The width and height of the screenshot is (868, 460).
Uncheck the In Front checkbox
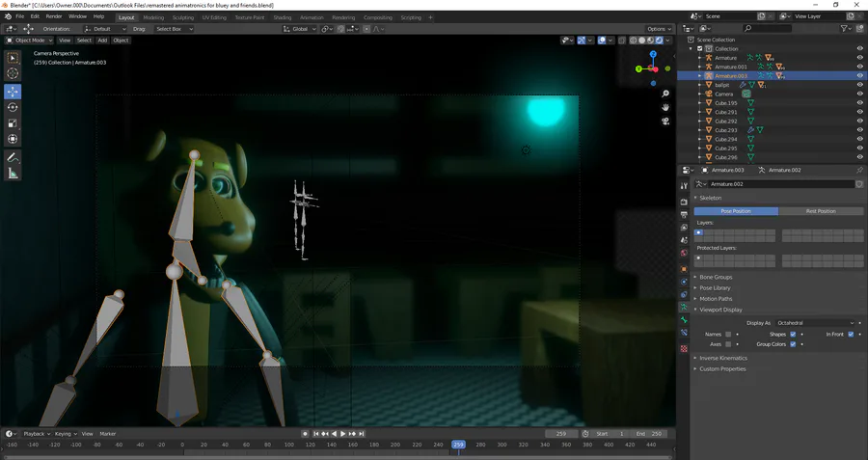(x=851, y=335)
